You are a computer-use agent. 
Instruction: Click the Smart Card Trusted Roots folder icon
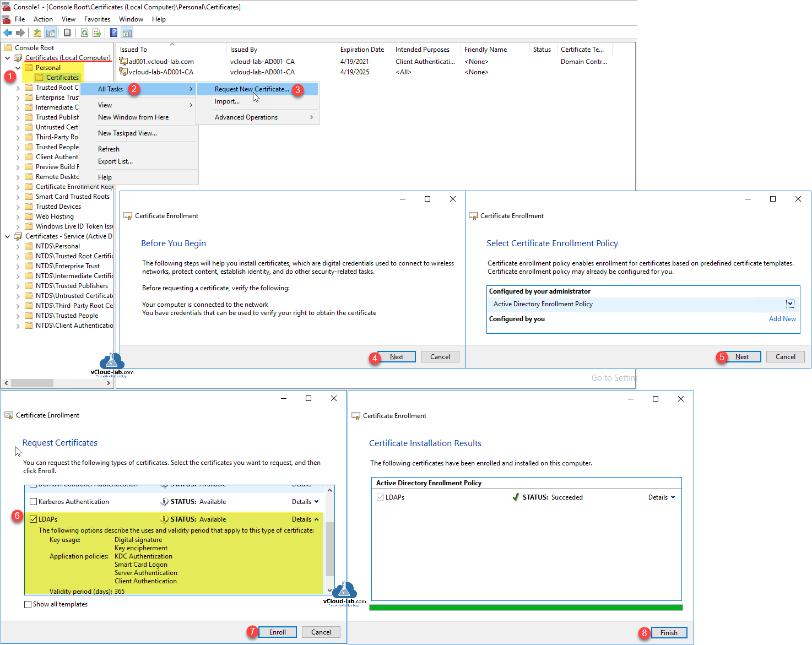[x=29, y=197]
